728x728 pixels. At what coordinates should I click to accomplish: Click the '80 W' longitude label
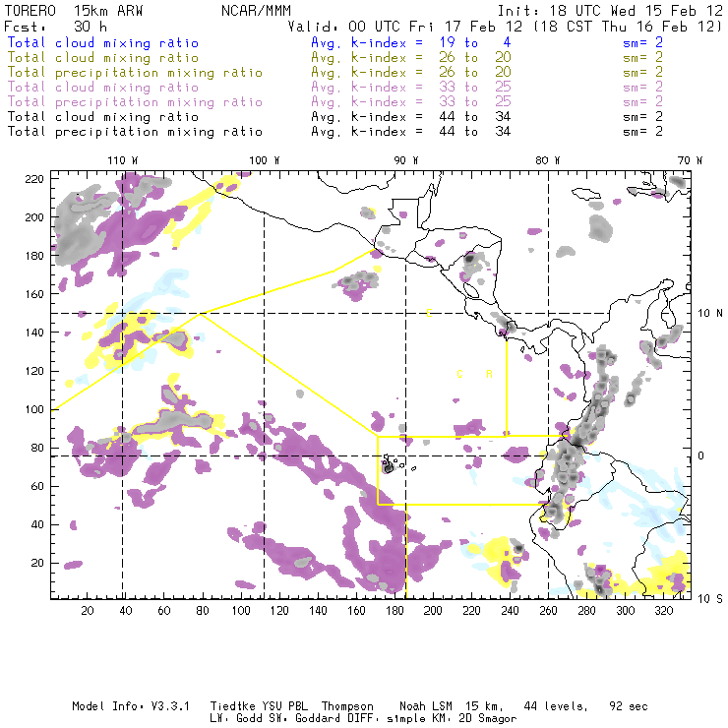coord(547,160)
